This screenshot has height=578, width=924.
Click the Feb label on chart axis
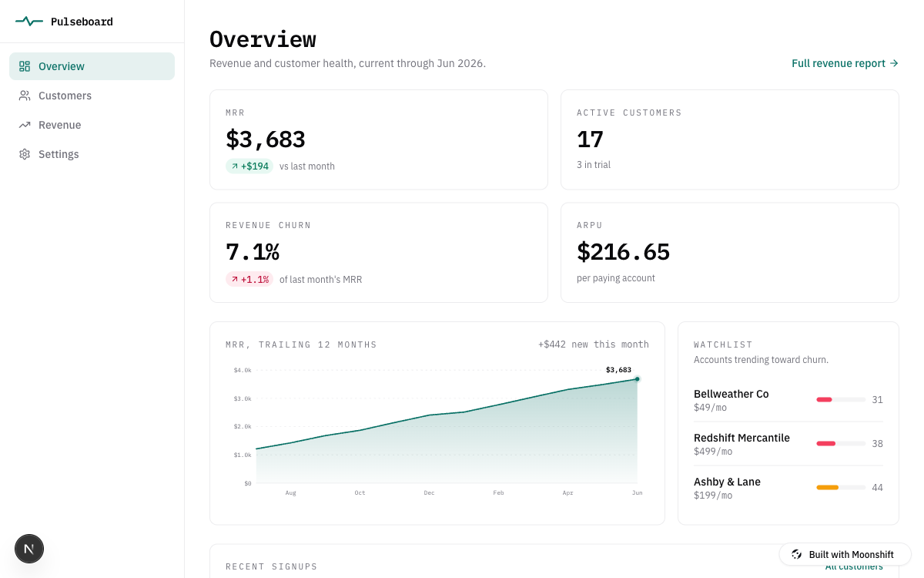(x=499, y=492)
